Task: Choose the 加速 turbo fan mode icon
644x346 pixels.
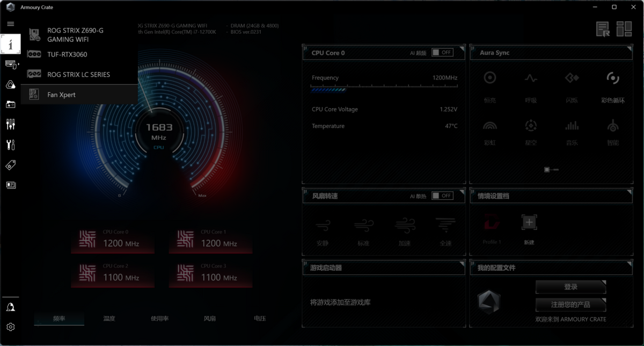Action: [405, 225]
